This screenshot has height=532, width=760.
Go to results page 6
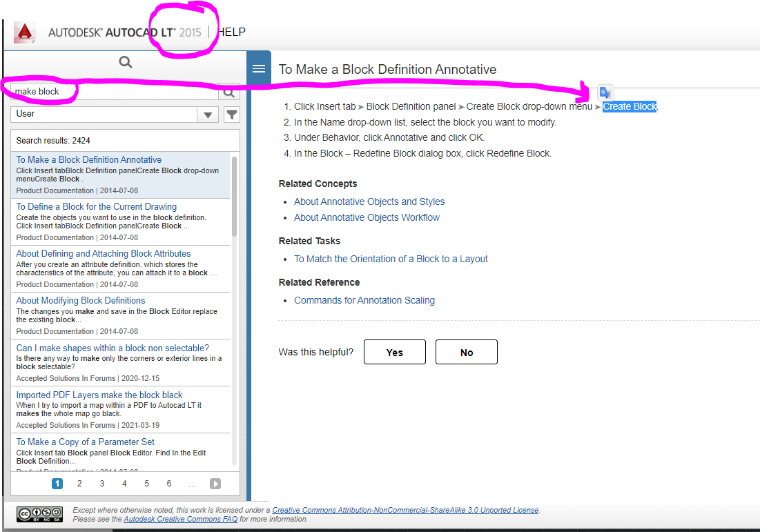pyautogui.click(x=168, y=484)
